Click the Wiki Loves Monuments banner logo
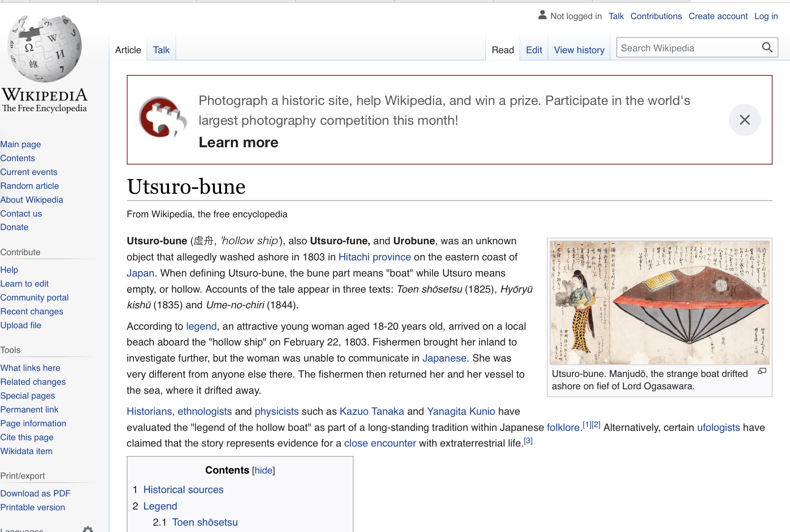Image resolution: width=790 pixels, height=532 pixels. click(x=163, y=118)
